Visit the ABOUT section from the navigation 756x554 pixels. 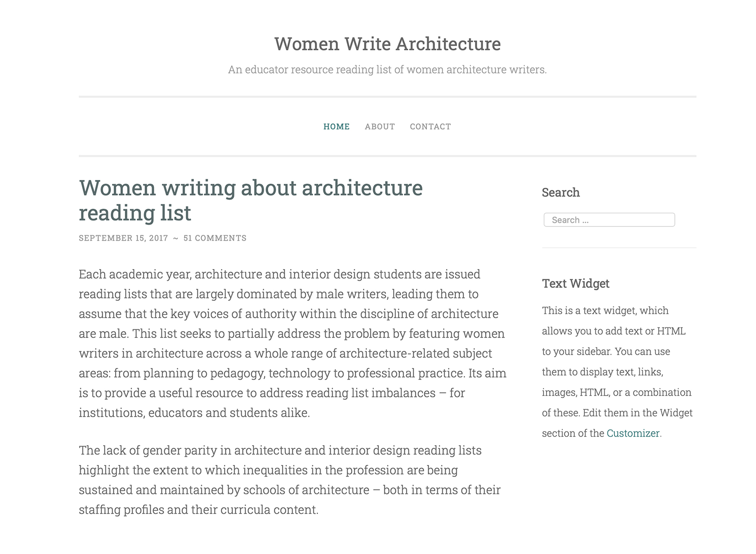pyautogui.click(x=379, y=126)
